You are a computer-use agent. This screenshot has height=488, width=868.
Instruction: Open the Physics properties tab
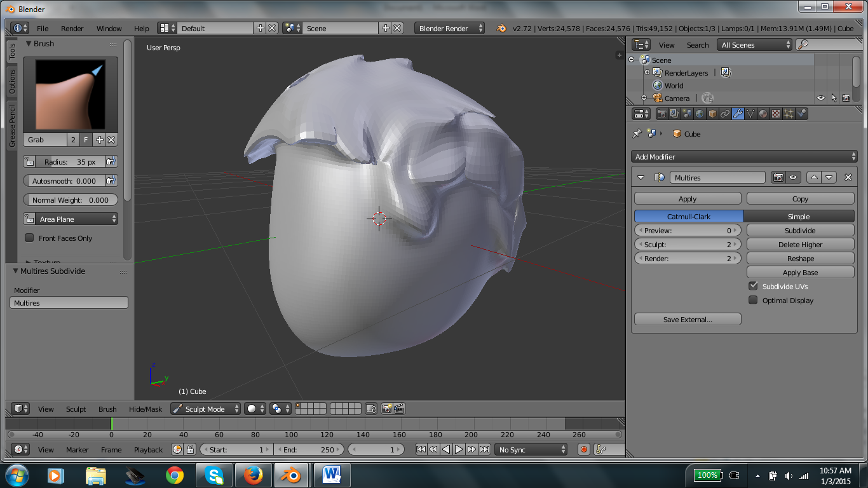(801, 114)
